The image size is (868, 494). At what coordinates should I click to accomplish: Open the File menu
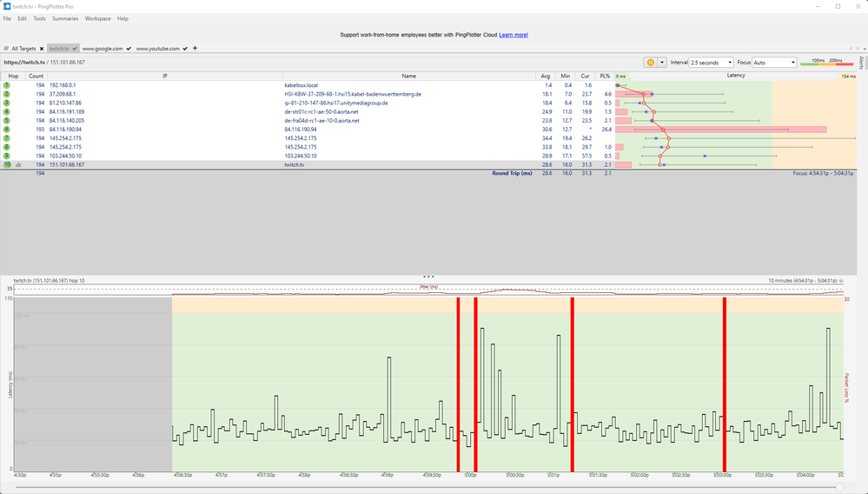[x=7, y=18]
